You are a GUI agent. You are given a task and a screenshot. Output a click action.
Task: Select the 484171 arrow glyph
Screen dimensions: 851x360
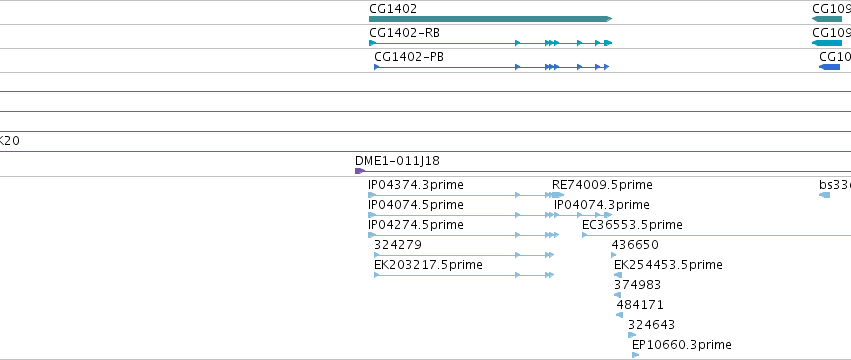click(x=619, y=315)
